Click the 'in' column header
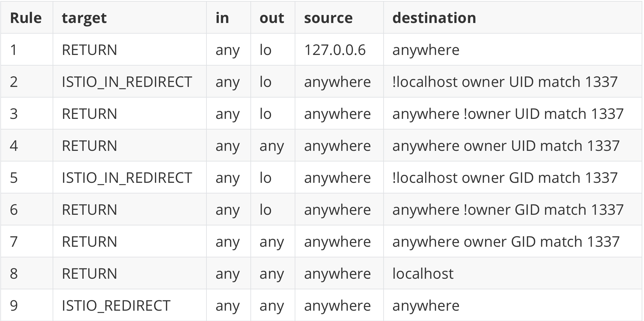Viewport: 644px width, 321px height. coord(222,18)
